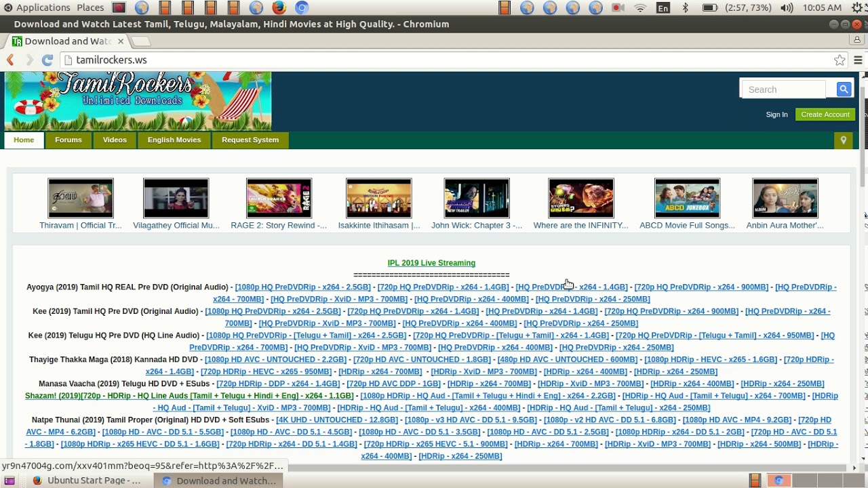Open the RAGE 2: Story Rewind thumbnail
The width and height of the screenshot is (868, 488).
tap(279, 198)
